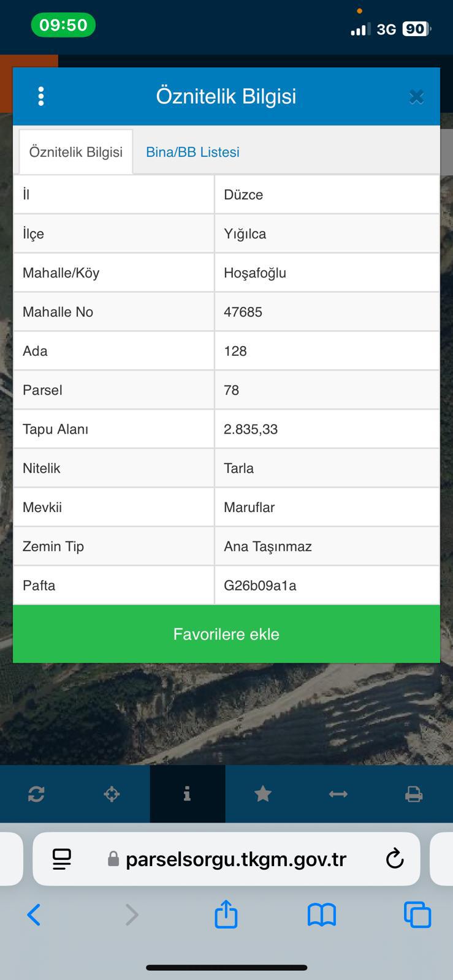Image resolution: width=453 pixels, height=980 pixels.
Task: Switch to the Bina/BB Listesi tab
Action: [192, 152]
